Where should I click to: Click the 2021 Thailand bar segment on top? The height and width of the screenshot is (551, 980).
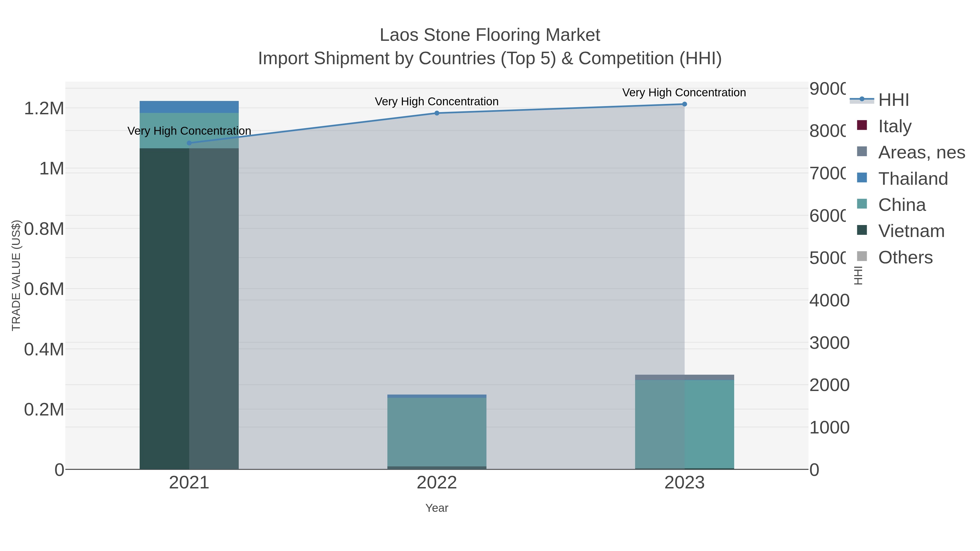(189, 107)
